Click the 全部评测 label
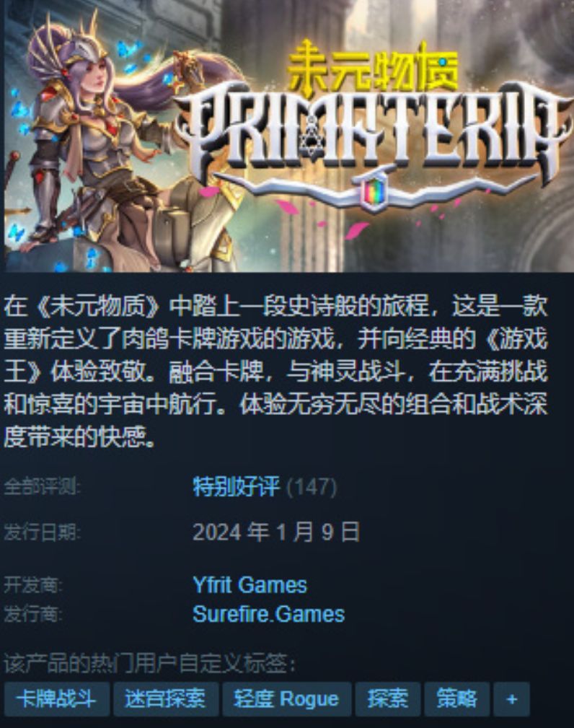 tap(42, 487)
